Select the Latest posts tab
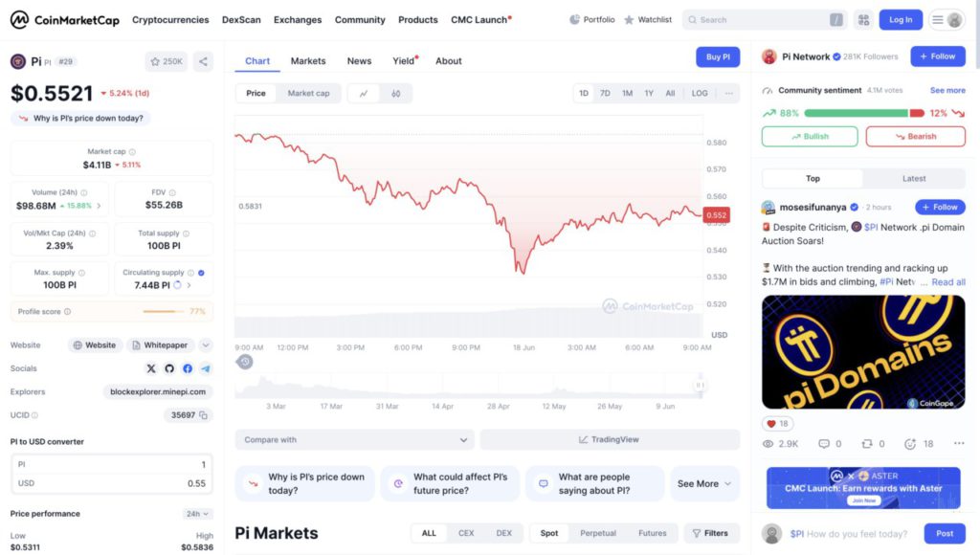This screenshot has height=555, width=980. [914, 179]
